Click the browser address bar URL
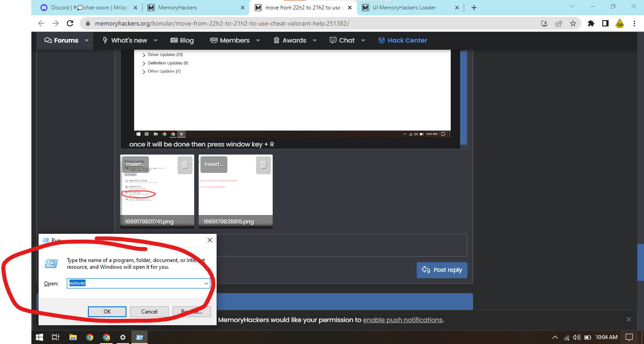644x344 pixels. tap(222, 23)
